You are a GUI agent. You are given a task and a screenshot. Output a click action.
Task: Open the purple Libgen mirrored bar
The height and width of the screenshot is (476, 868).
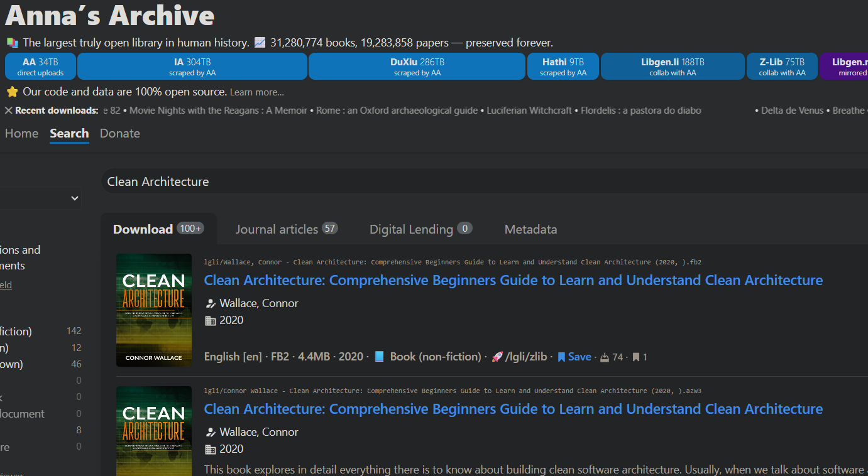tap(844, 67)
